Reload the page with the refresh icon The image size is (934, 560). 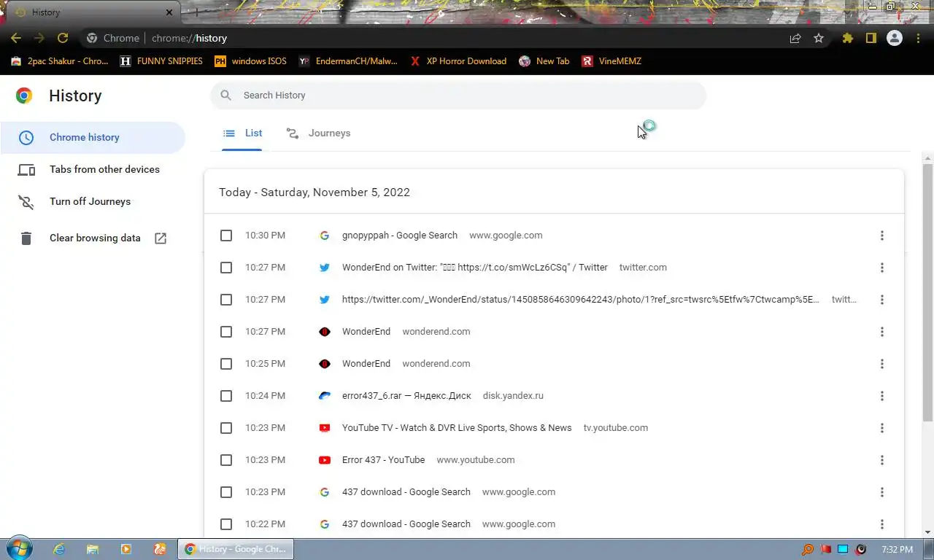tap(63, 38)
